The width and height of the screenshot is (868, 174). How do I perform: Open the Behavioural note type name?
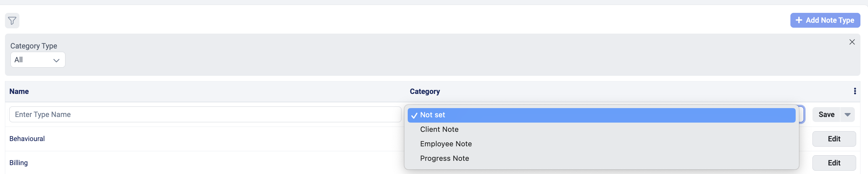tap(27, 139)
